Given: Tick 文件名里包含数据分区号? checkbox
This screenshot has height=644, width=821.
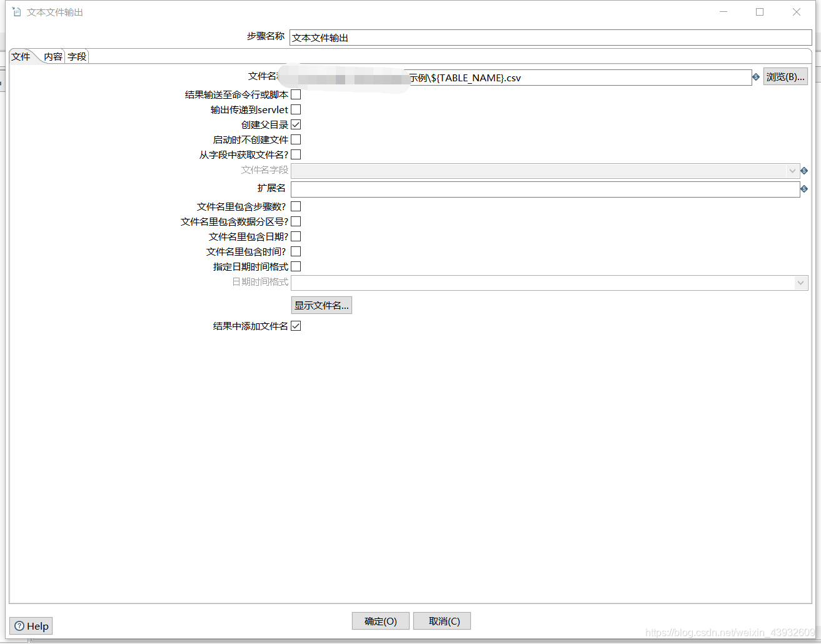Looking at the screenshot, I should coord(296,221).
